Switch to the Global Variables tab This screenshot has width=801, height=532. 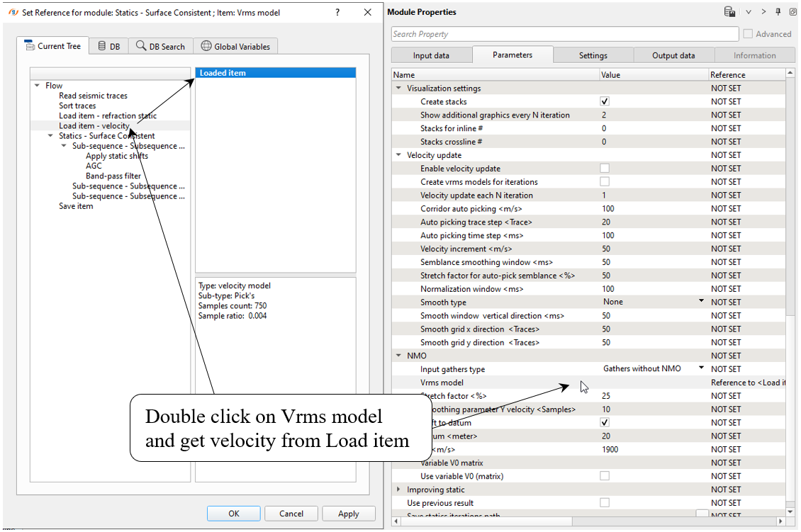pos(235,46)
